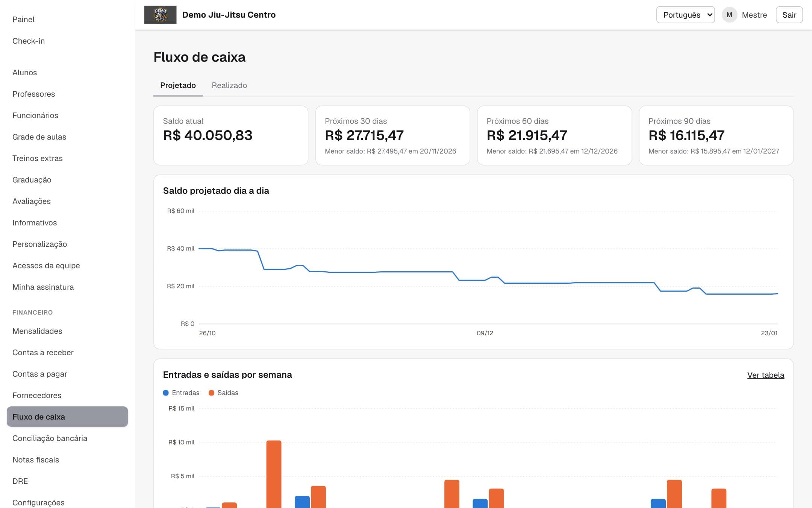
Task: Click the Próximos 60 dias card
Action: pyautogui.click(x=554, y=135)
